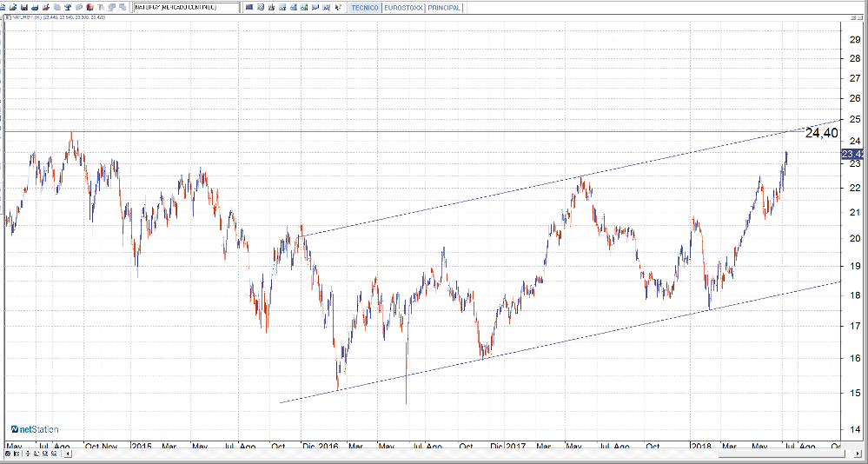Click the eighth icon right of symbol field

326,7
